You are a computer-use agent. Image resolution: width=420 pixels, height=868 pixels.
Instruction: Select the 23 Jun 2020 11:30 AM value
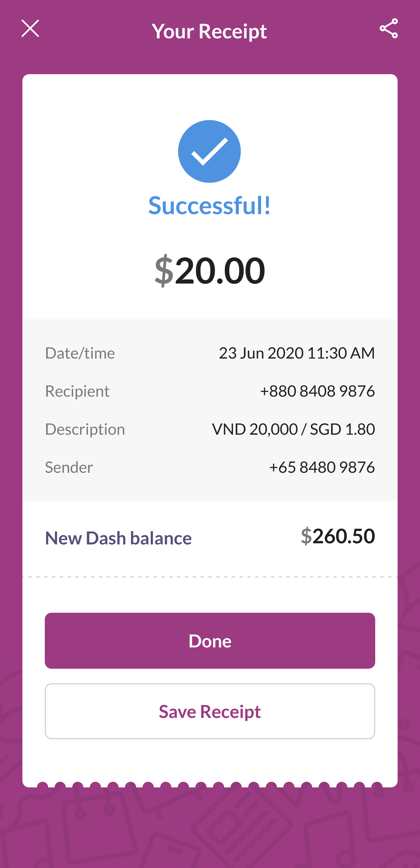coord(297,353)
